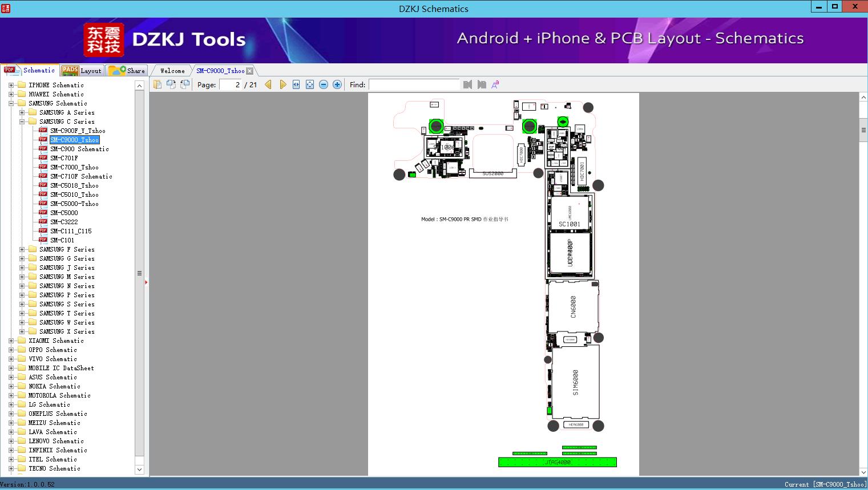This screenshot has width=868, height=490.
Task: Expand OPPO Schematic node
Action: (11, 350)
